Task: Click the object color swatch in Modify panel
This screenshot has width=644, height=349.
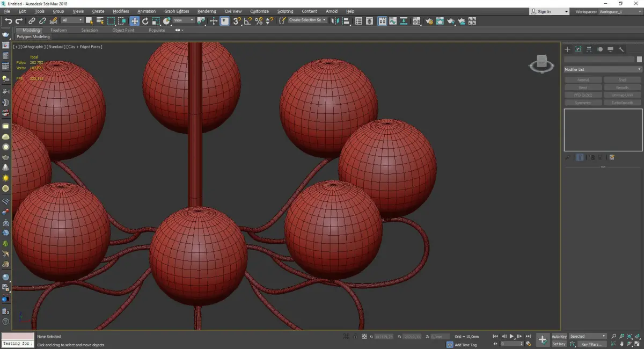Action: [639, 60]
